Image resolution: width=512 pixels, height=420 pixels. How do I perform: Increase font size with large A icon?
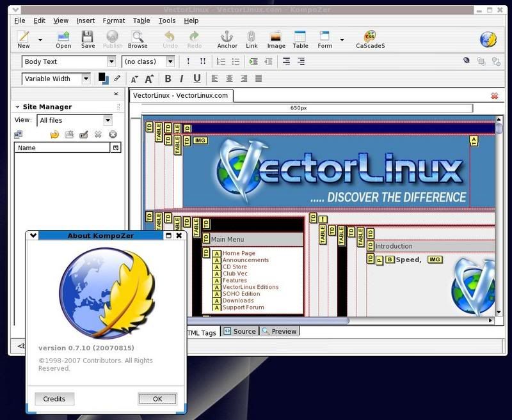click(149, 79)
